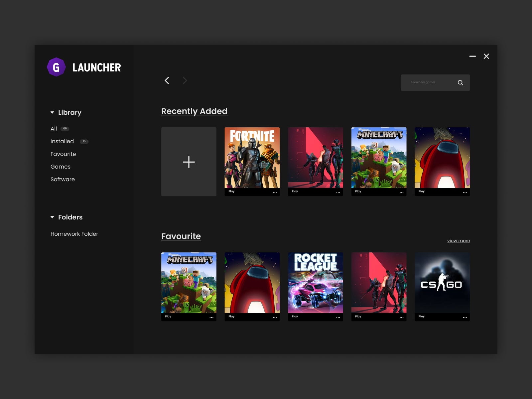This screenshot has height=399, width=532.
Task: Select Installed in the Library
Action: coord(62,141)
